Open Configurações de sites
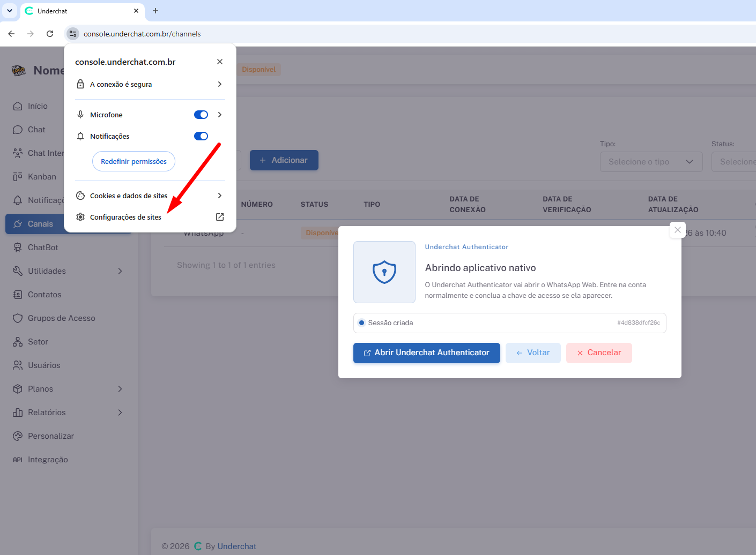Image resolution: width=756 pixels, height=555 pixels. click(150, 217)
